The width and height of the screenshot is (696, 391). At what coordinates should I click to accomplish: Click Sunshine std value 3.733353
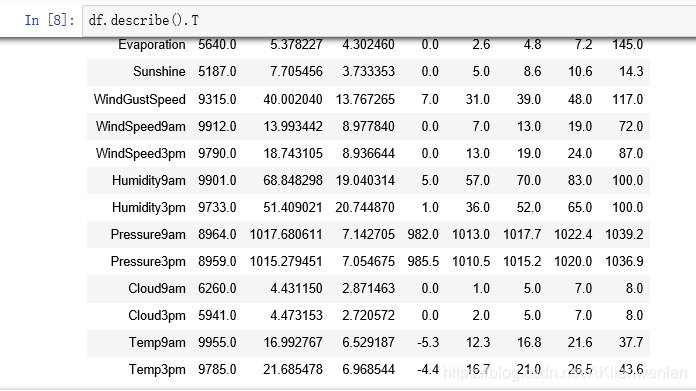(368, 71)
